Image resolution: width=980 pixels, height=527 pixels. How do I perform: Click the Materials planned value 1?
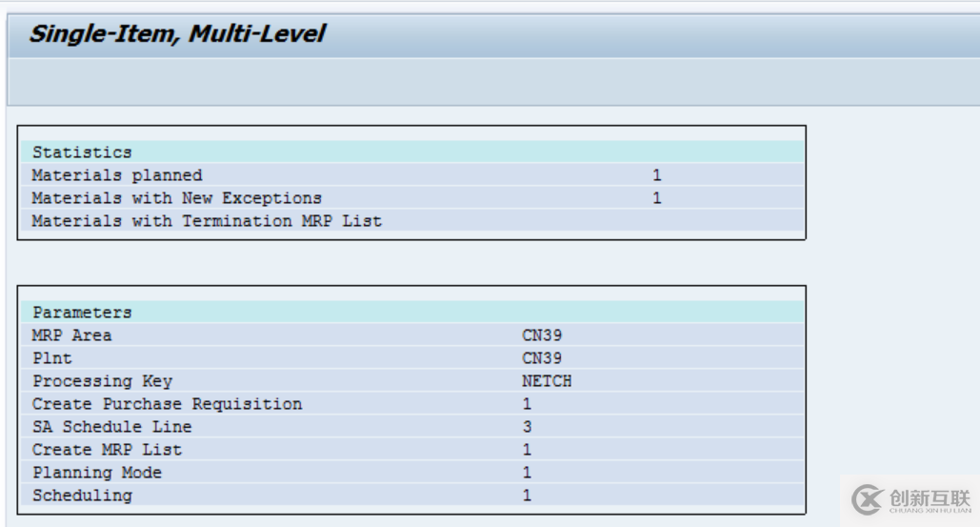(x=656, y=175)
